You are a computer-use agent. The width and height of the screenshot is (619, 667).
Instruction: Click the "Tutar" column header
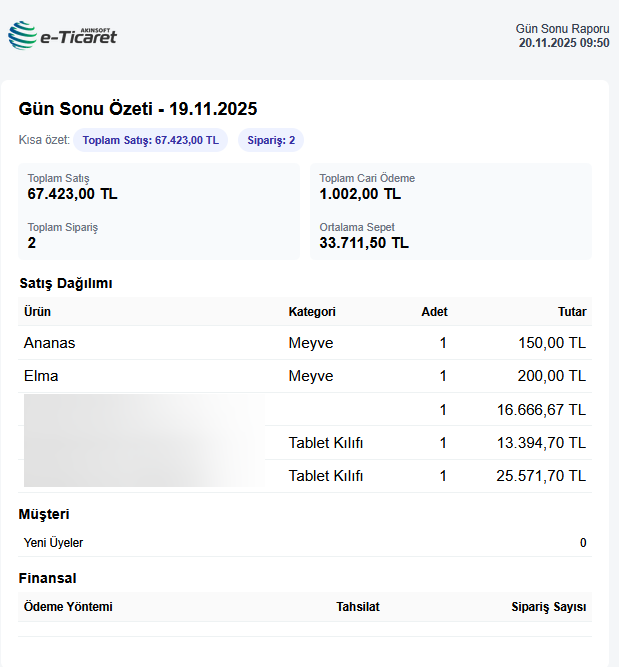pos(572,312)
